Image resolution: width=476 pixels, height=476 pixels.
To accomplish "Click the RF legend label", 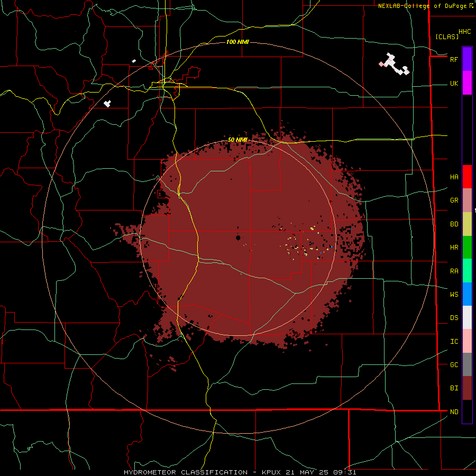I will point(454,59).
